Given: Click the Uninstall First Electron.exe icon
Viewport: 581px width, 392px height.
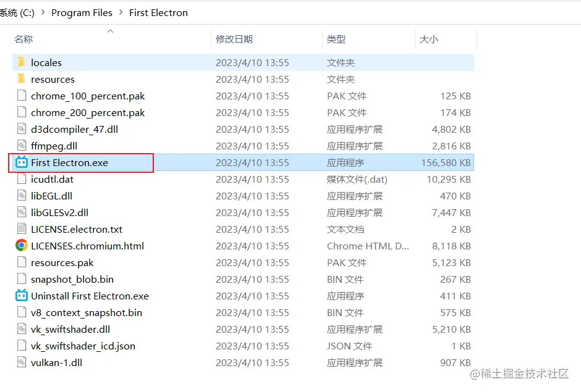Looking at the screenshot, I should pyautogui.click(x=22, y=295).
